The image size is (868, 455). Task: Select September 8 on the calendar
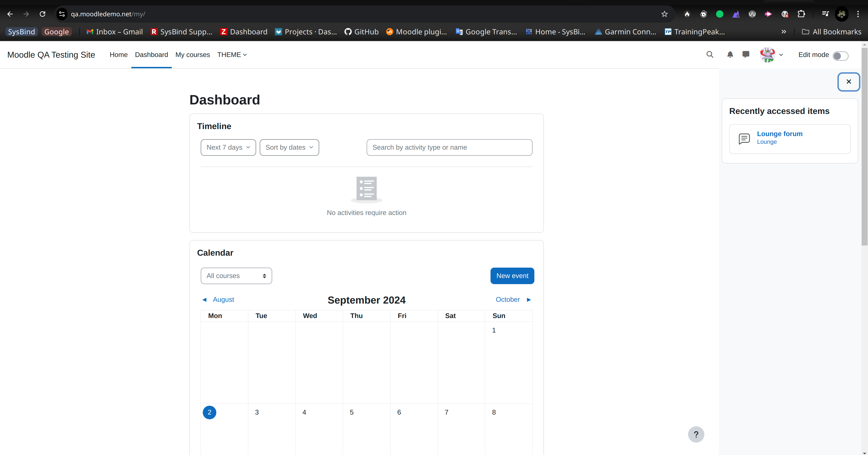click(494, 412)
